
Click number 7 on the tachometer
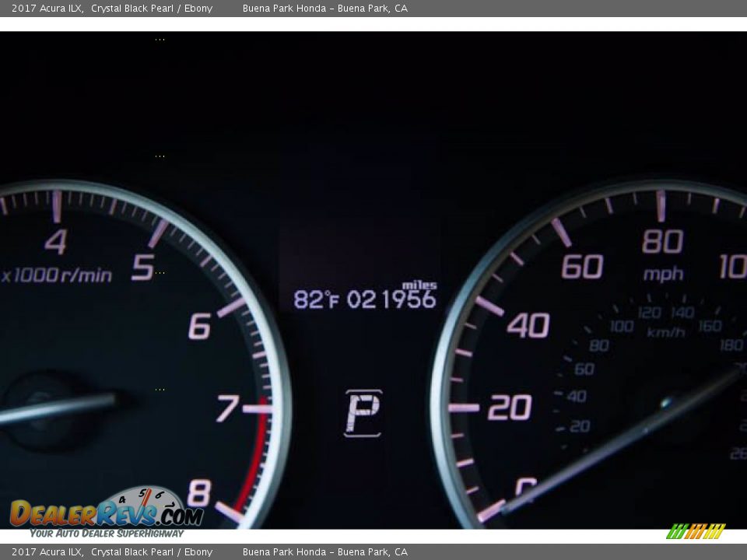pyautogui.click(x=227, y=408)
